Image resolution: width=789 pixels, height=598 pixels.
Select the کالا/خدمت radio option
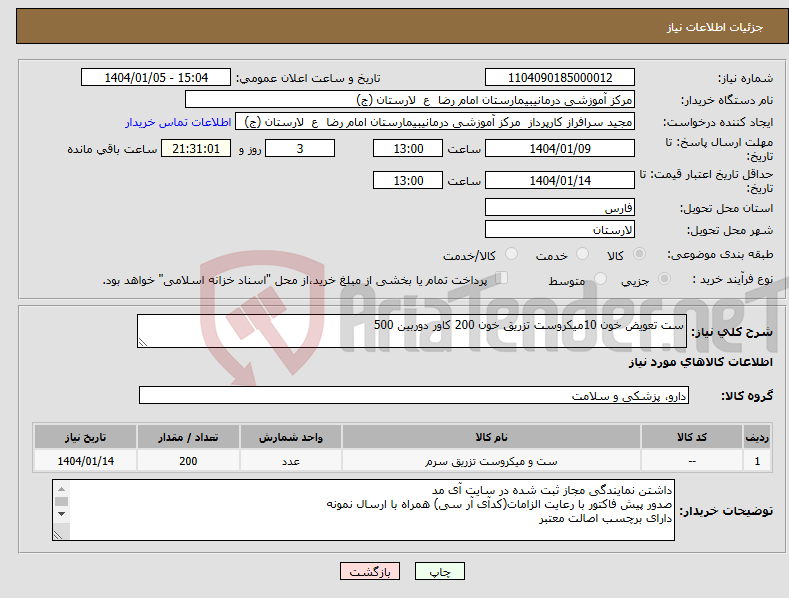[x=511, y=254]
